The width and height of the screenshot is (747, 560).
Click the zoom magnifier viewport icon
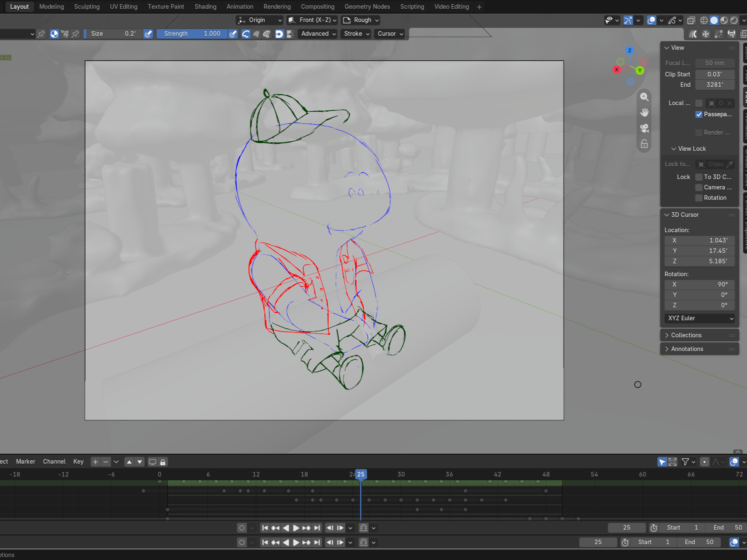pyautogui.click(x=644, y=97)
